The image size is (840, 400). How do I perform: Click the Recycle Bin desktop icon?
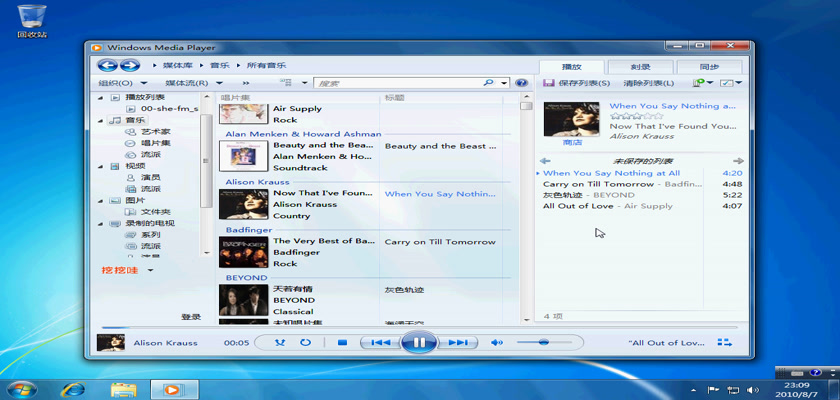[32, 18]
